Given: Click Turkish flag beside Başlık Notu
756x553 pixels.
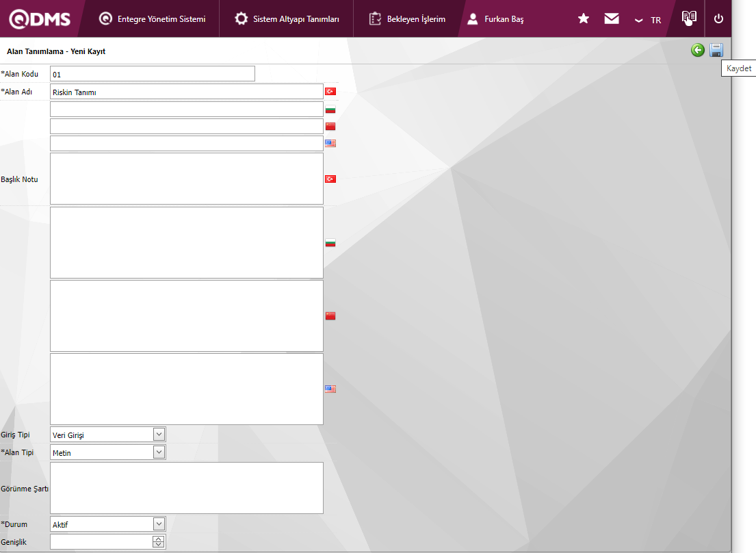Looking at the screenshot, I should tap(330, 179).
